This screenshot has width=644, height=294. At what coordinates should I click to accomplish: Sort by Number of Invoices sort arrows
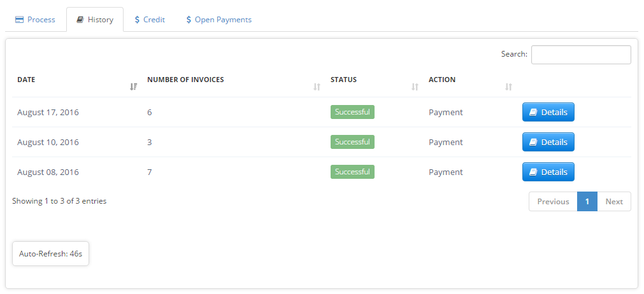[x=317, y=87]
